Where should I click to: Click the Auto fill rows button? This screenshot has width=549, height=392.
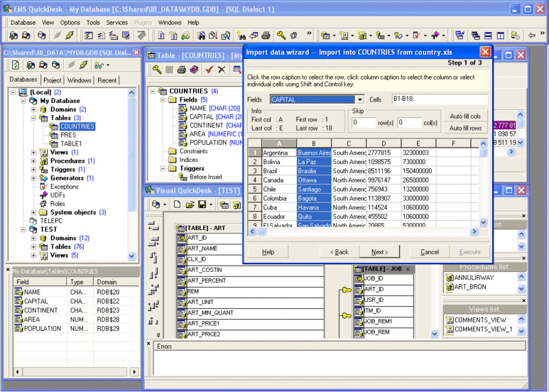[465, 128]
